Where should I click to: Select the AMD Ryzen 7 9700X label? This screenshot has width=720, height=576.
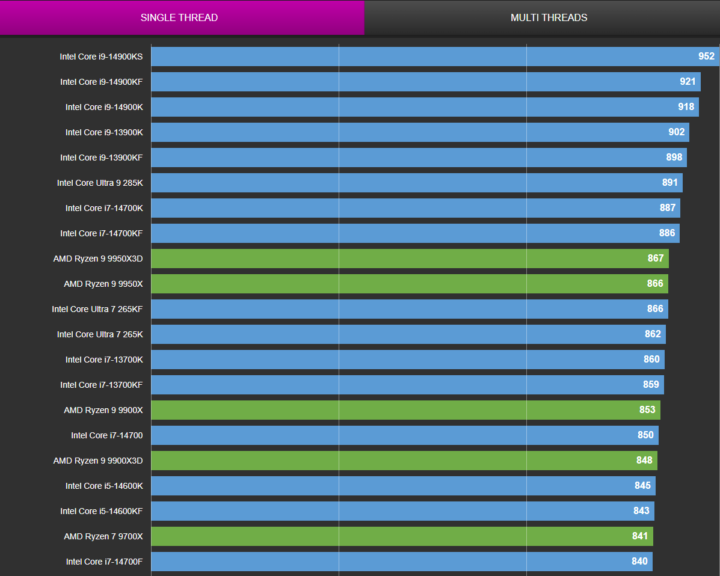tap(103, 536)
